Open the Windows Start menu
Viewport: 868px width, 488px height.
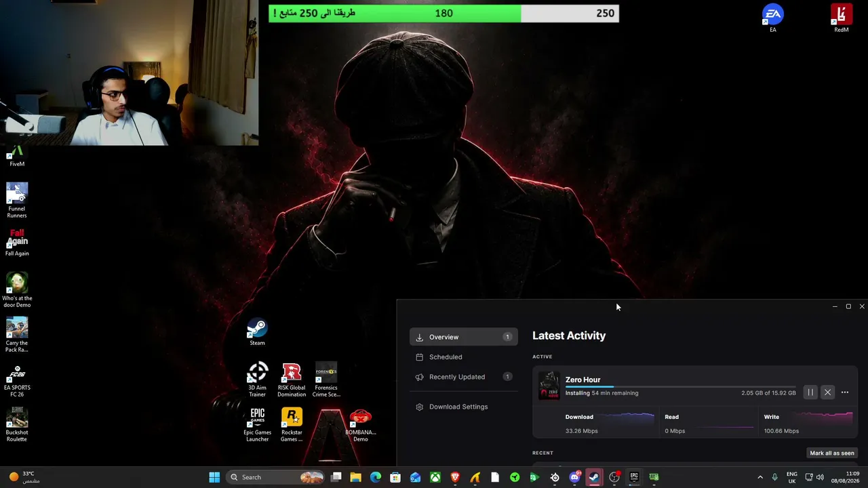(214, 477)
